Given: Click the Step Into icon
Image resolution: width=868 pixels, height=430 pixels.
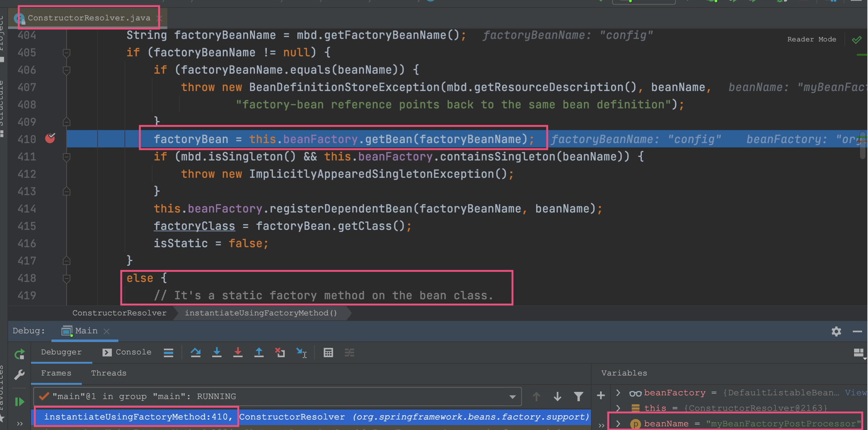Looking at the screenshot, I should click(217, 353).
